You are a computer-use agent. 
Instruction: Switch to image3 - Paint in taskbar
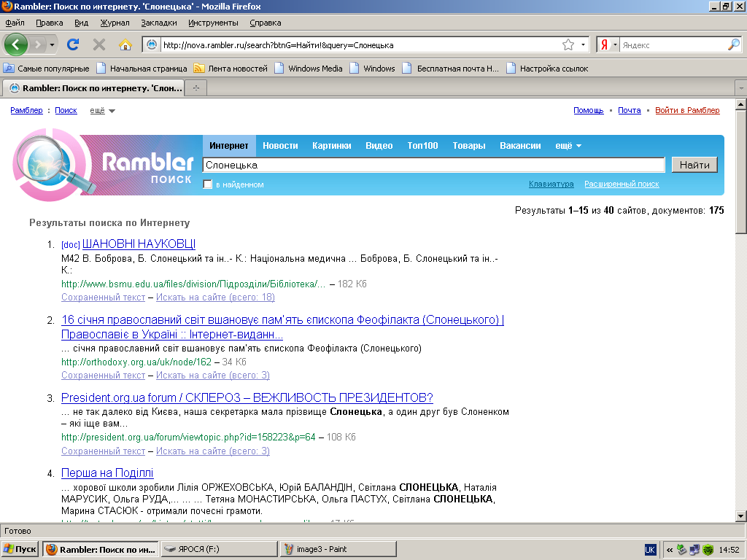(x=338, y=549)
